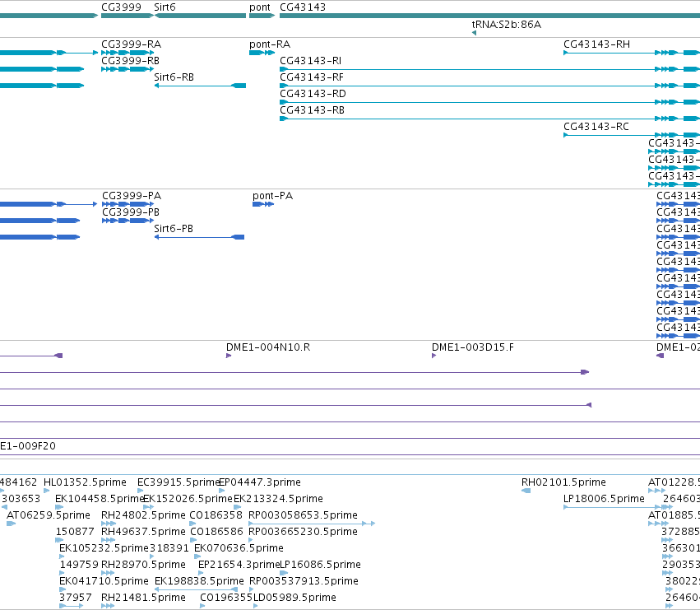This screenshot has height=610, width=700.
Task: Click the RP003058653.5prime EST label
Action: [304, 515]
